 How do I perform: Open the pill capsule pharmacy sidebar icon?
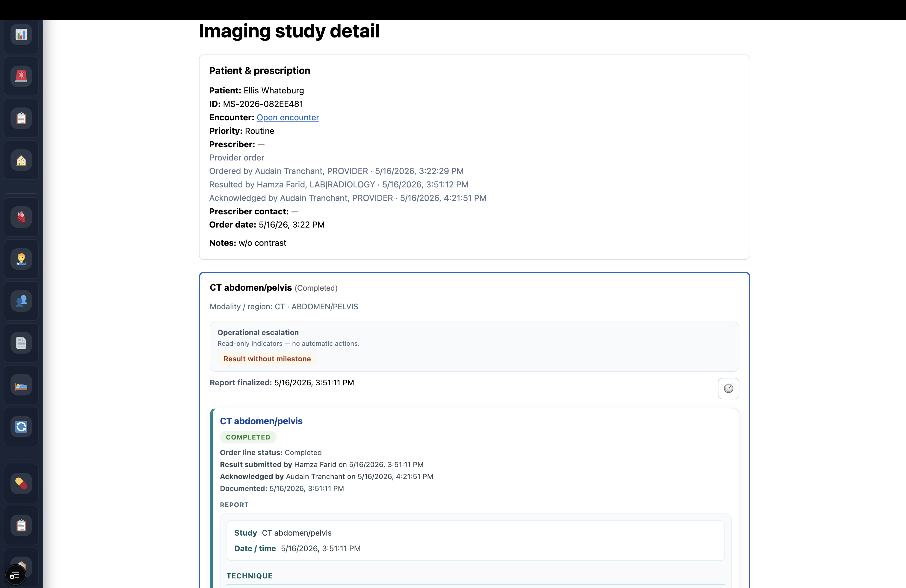(21, 484)
